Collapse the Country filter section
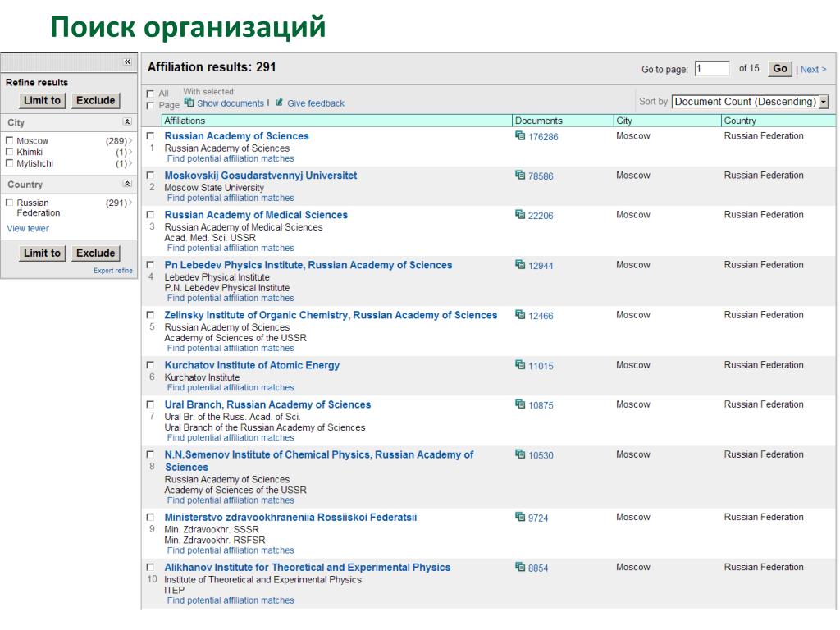Image resolution: width=840 pixels, height=630 pixels. pos(127,184)
